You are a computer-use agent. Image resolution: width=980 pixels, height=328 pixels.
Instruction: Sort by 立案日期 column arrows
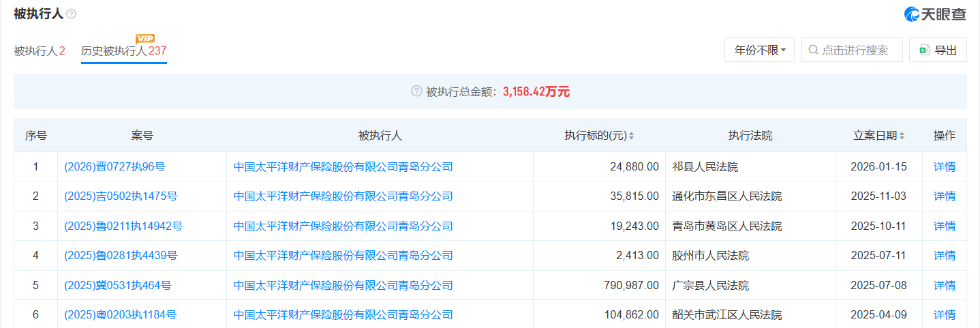tap(902, 136)
